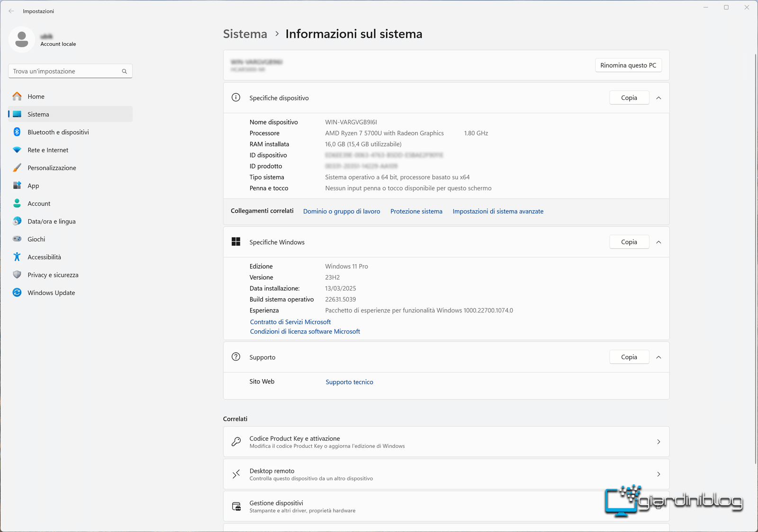758x532 pixels.
Task: Open the Privacy e sicurezza shield icon
Action: tap(17, 275)
